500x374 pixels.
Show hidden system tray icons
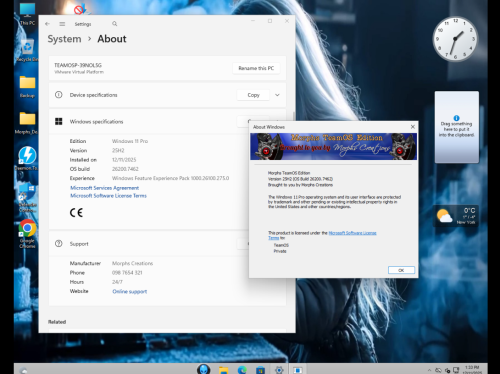point(429,370)
